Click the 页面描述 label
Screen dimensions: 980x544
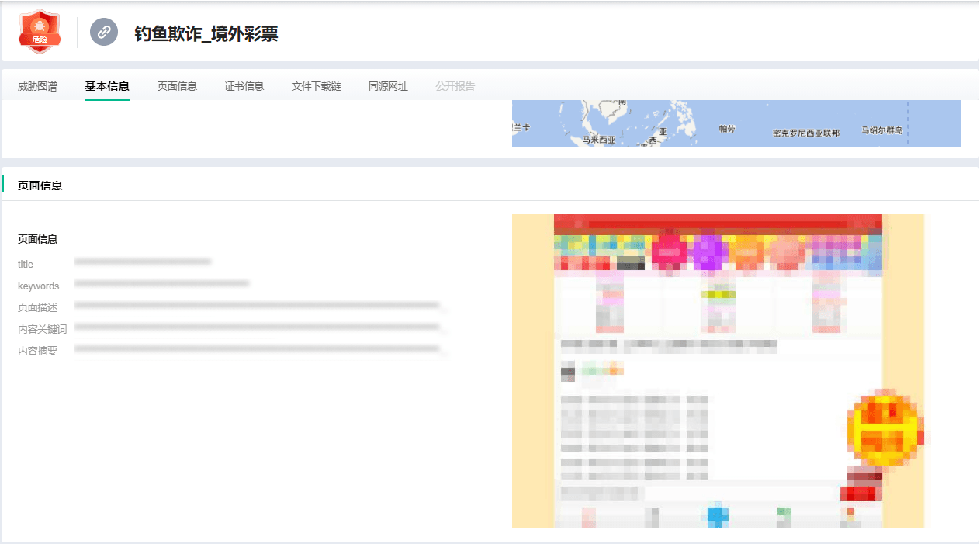[x=37, y=307]
